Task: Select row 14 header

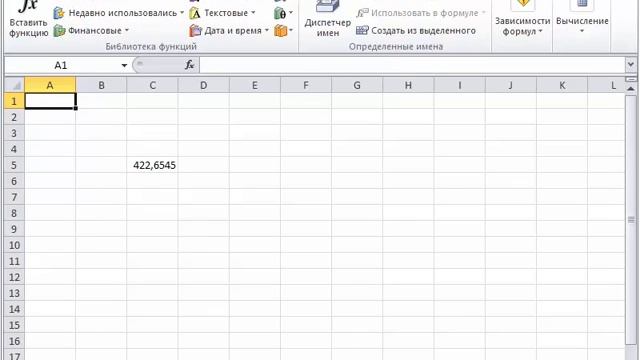Action: pyautogui.click(x=14, y=309)
